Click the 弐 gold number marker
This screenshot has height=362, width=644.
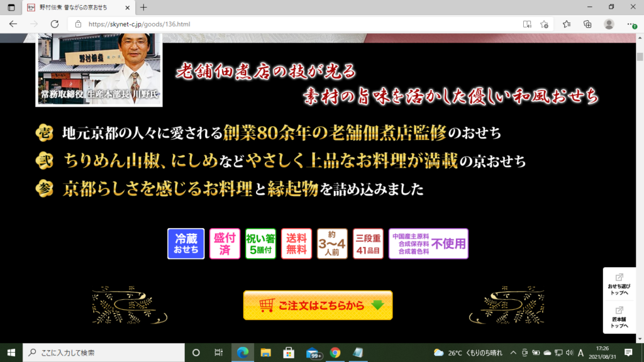pyautogui.click(x=45, y=161)
